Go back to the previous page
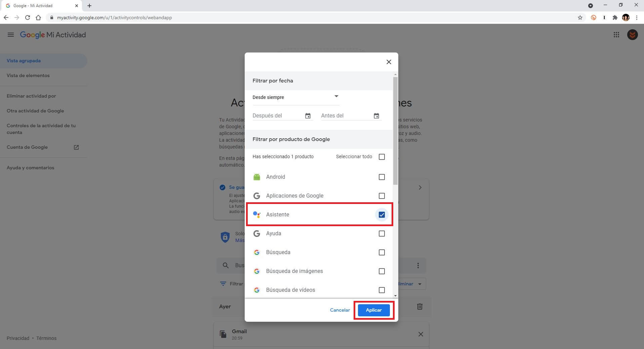This screenshot has width=644, height=349. [6, 18]
